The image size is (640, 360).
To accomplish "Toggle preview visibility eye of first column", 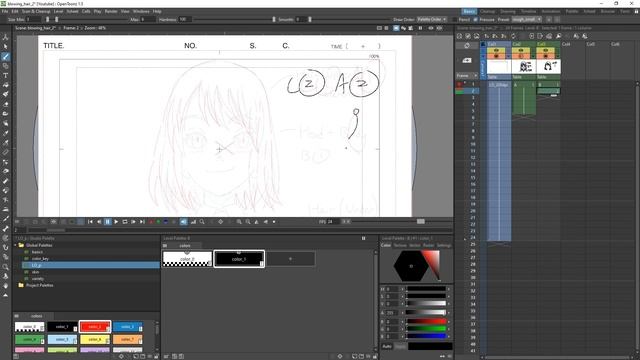I will 496,51.
